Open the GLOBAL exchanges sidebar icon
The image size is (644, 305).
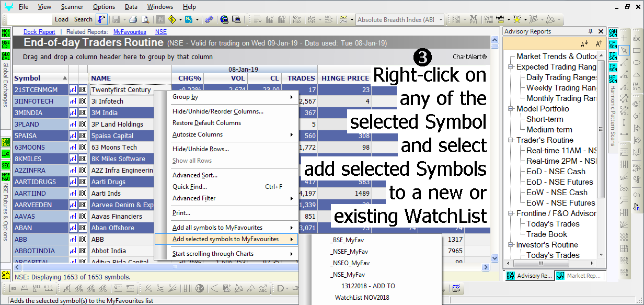(6, 56)
